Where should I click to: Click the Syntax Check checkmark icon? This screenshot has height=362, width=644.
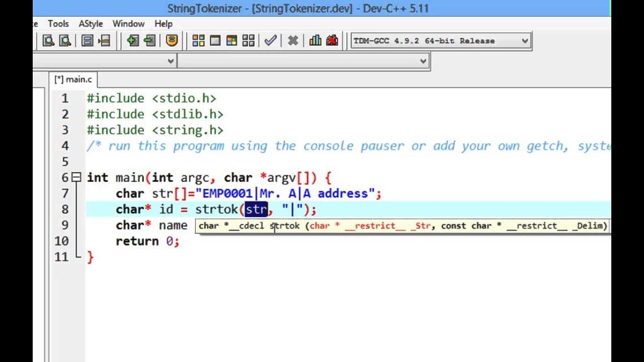270,41
